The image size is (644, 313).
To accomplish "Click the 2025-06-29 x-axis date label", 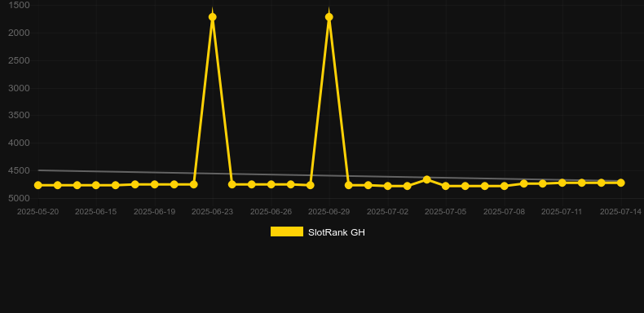I will coord(329,212).
